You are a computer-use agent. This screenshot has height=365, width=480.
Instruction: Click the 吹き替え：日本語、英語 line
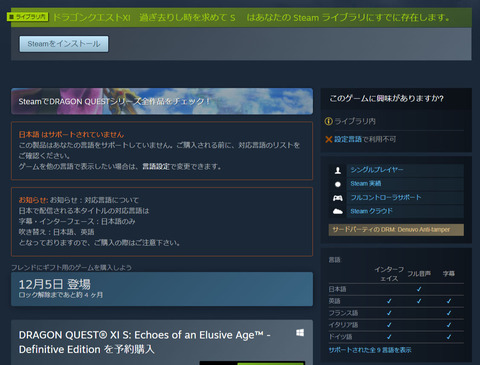pyautogui.click(x=56, y=232)
